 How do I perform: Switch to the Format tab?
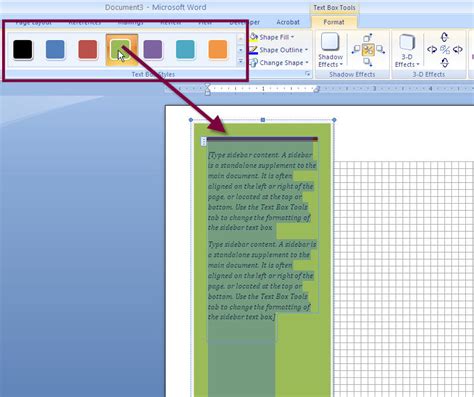point(334,22)
